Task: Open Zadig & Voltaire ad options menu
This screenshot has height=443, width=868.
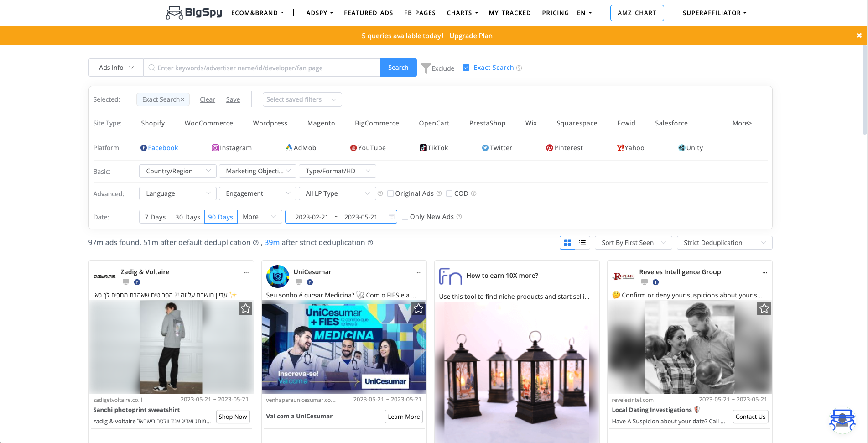Action: (x=246, y=273)
